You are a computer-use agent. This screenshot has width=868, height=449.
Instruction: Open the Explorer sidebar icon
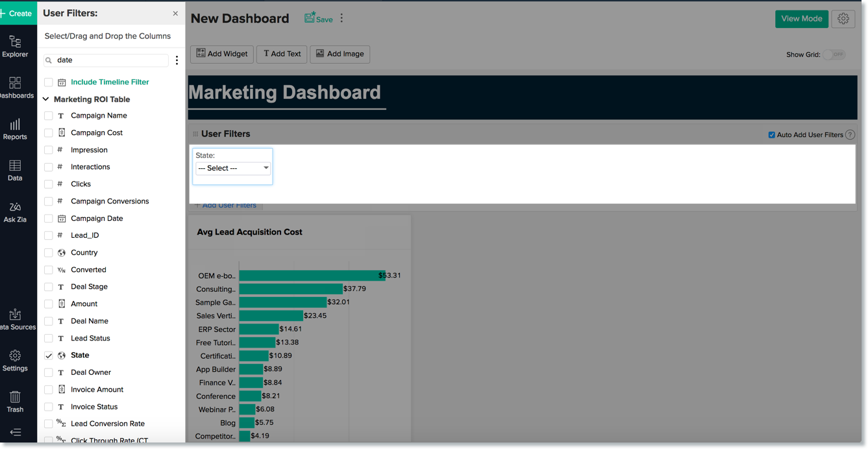pos(15,47)
